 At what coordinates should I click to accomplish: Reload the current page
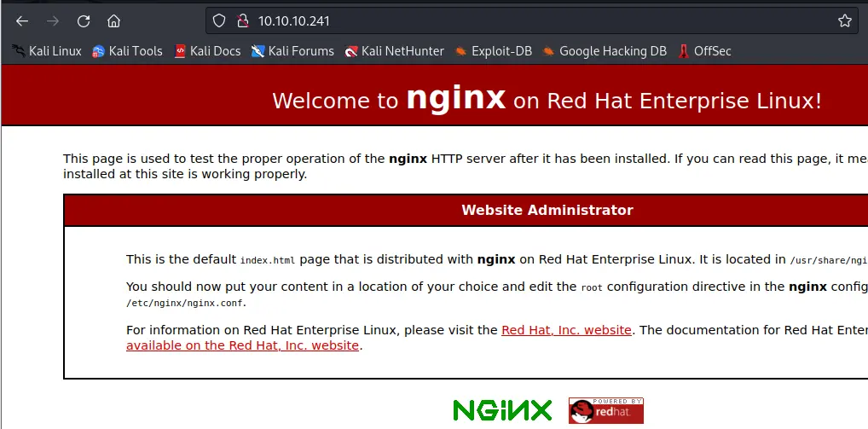(84, 21)
